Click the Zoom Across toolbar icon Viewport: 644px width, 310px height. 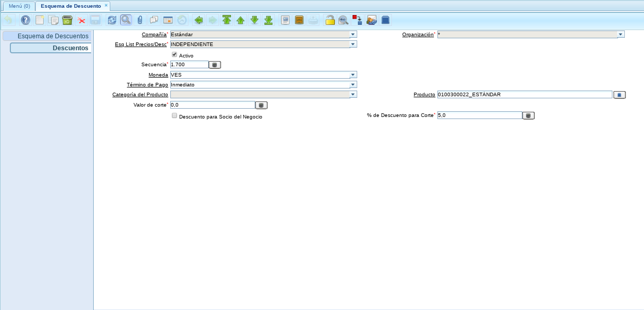click(x=344, y=20)
